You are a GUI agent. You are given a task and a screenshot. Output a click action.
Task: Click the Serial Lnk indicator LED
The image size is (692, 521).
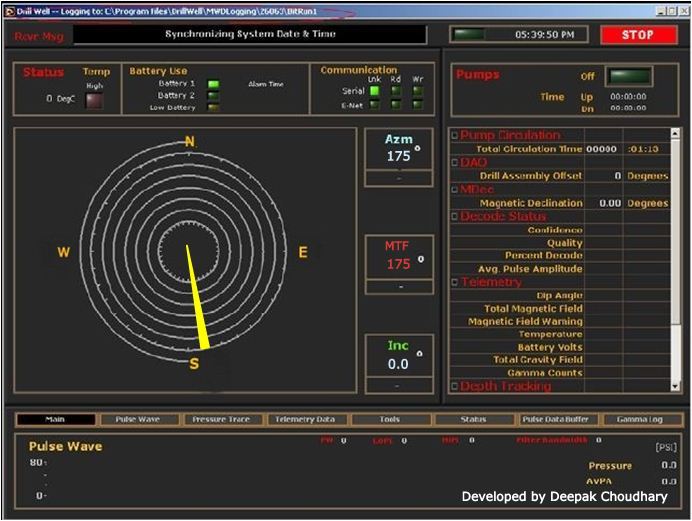pos(374,91)
